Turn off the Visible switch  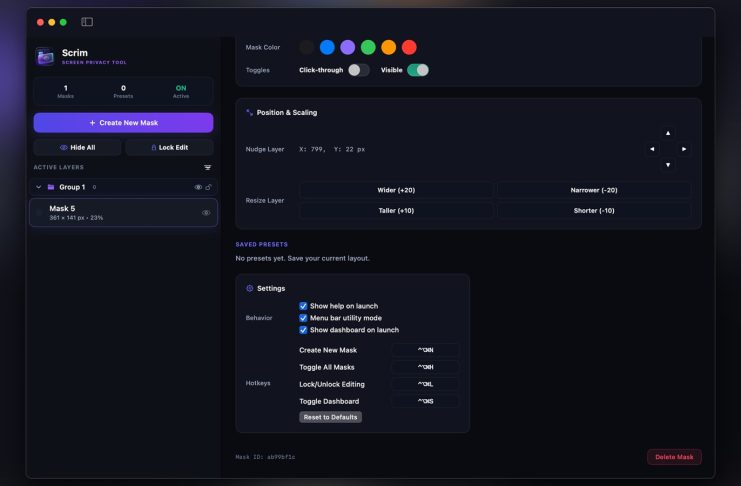(x=418, y=70)
